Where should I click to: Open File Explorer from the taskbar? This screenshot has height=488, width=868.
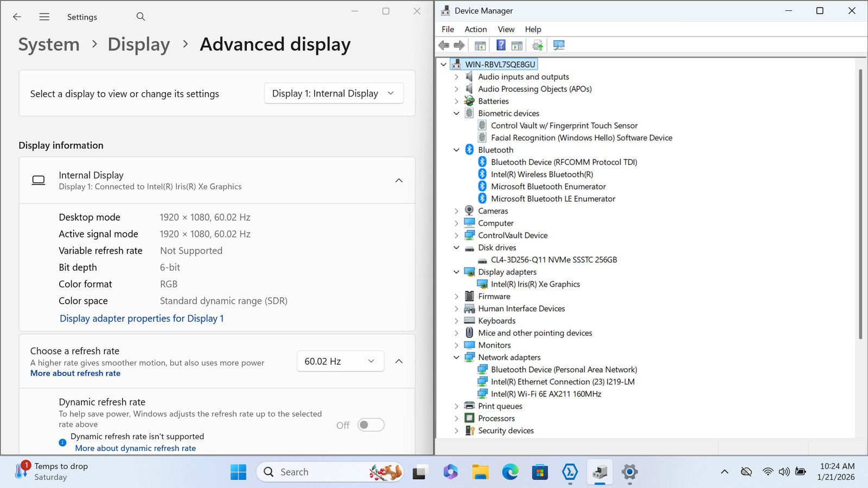coord(480,472)
